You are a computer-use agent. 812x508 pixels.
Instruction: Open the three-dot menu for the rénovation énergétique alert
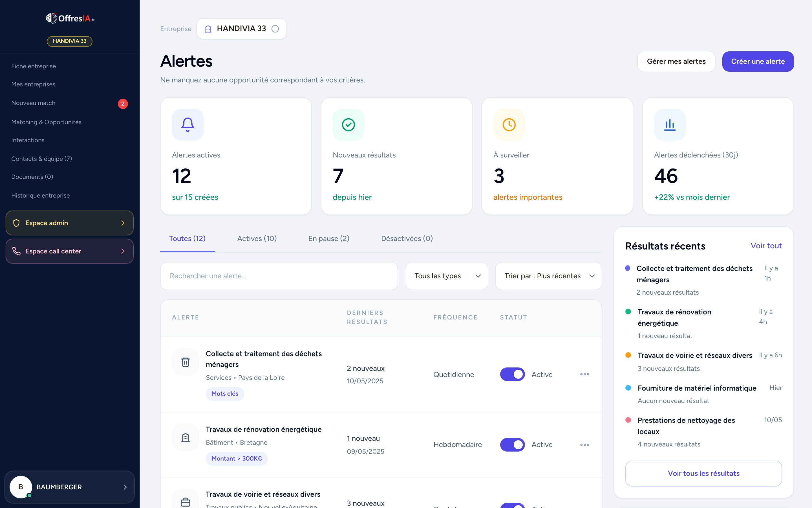tap(584, 444)
